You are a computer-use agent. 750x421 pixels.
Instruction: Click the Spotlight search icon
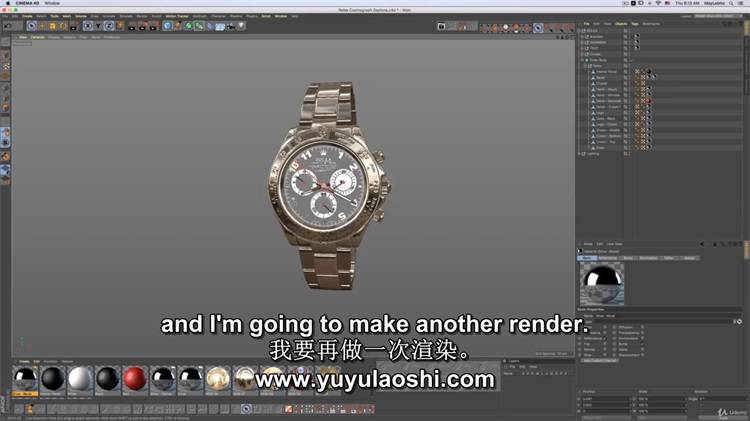[x=731, y=3]
